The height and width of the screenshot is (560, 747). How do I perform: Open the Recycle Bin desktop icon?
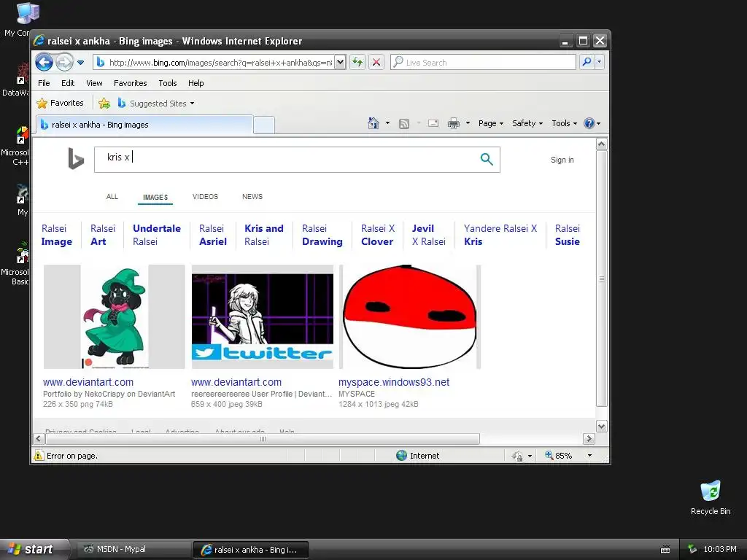pos(711,497)
